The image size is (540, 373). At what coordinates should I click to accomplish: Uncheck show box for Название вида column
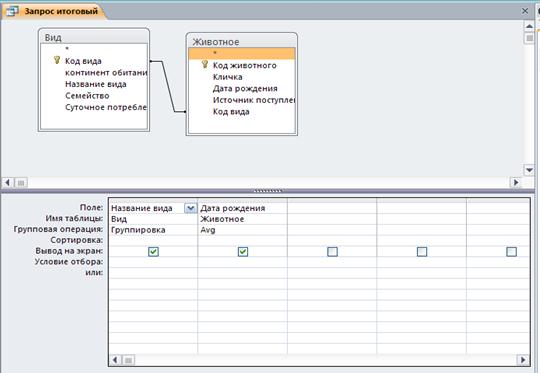click(x=153, y=251)
